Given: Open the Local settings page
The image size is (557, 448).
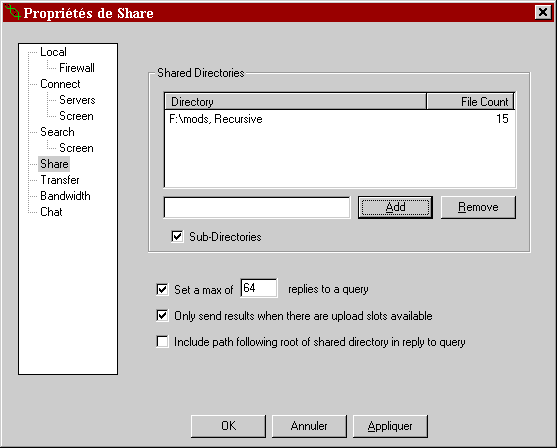Looking at the screenshot, I should coord(53,52).
